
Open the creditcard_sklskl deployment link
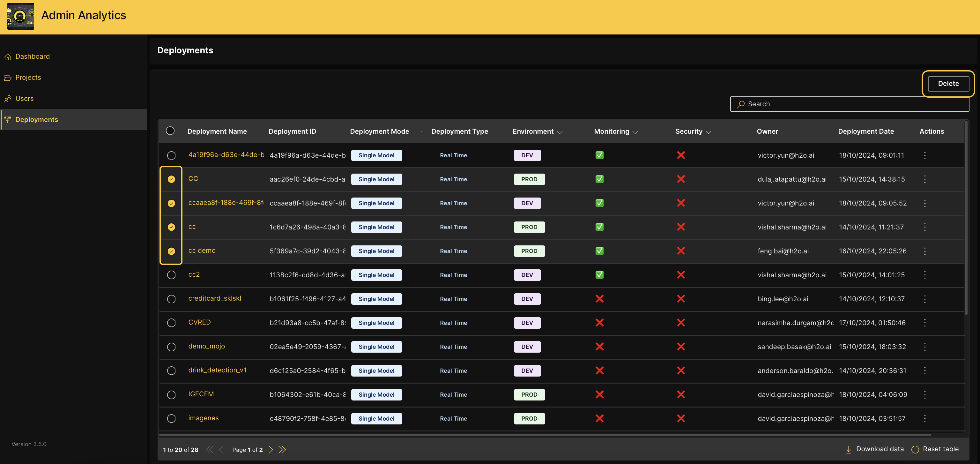pyautogui.click(x=215, y=298)
